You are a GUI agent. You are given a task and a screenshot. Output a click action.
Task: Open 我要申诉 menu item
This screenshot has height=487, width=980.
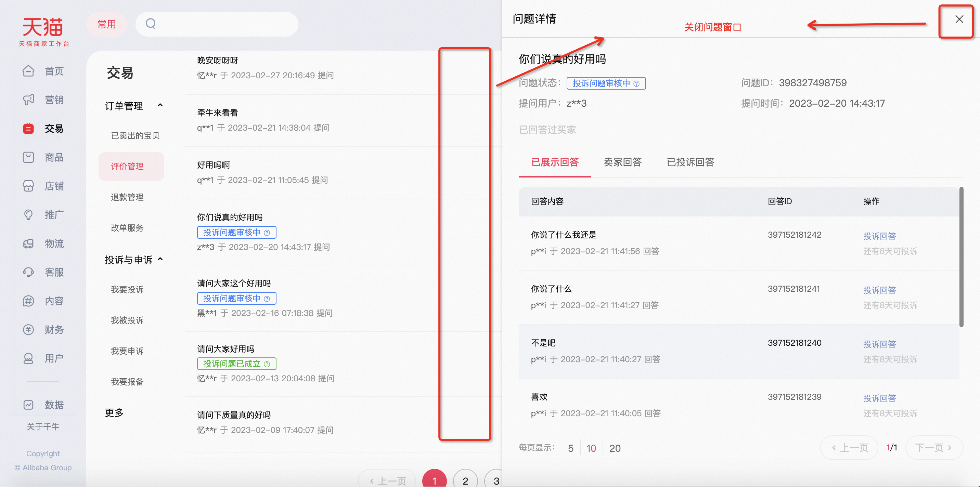[x=127, y=351]
